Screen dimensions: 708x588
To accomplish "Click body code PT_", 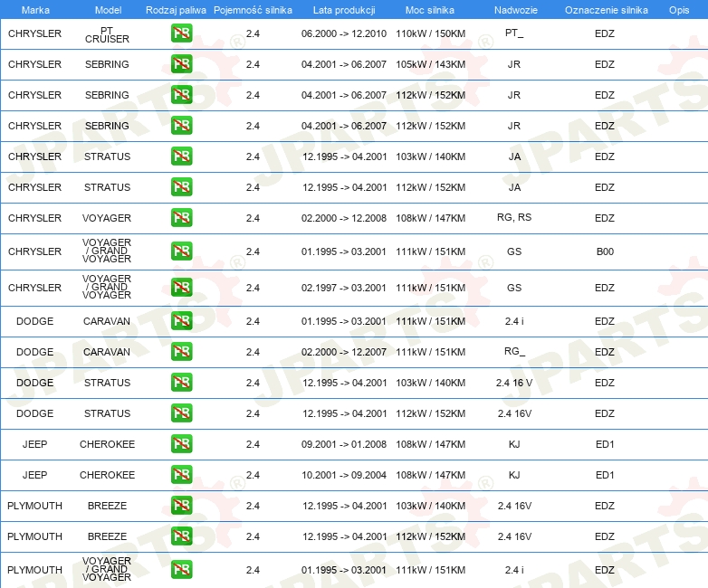I will [x=514, y=33].
